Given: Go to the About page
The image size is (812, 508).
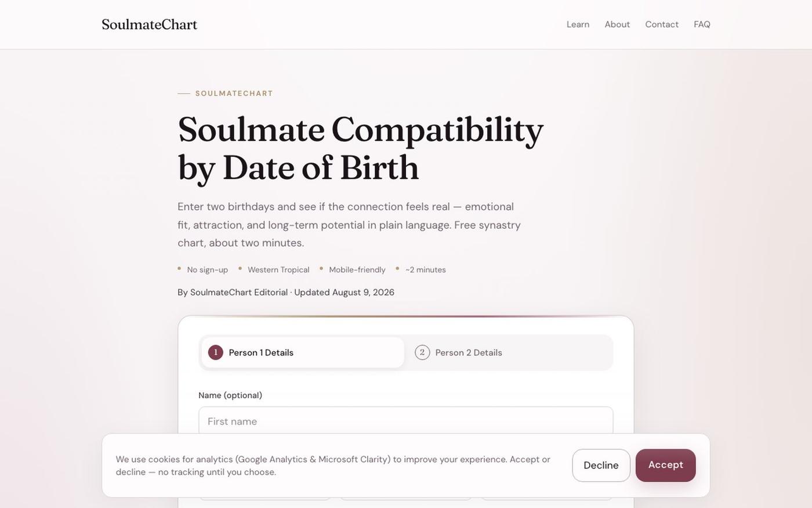Looking at the screenshot, I should pos(617,24).
